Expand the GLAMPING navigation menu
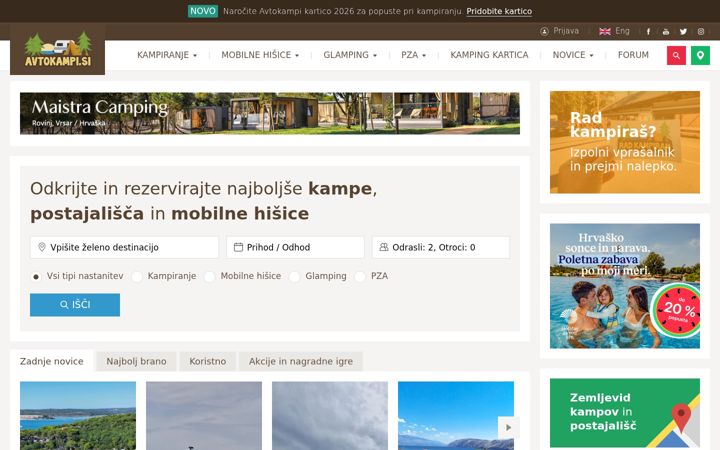Viewport: 720px width, 450px height. pos(350,55)
